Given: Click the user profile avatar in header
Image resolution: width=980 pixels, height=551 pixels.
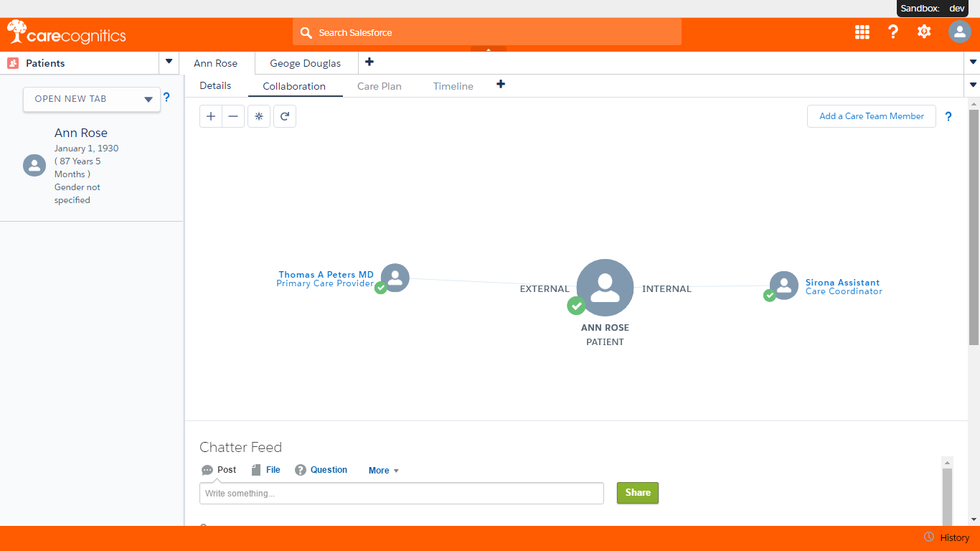Looking at the screenshot, I should point(959,32).
